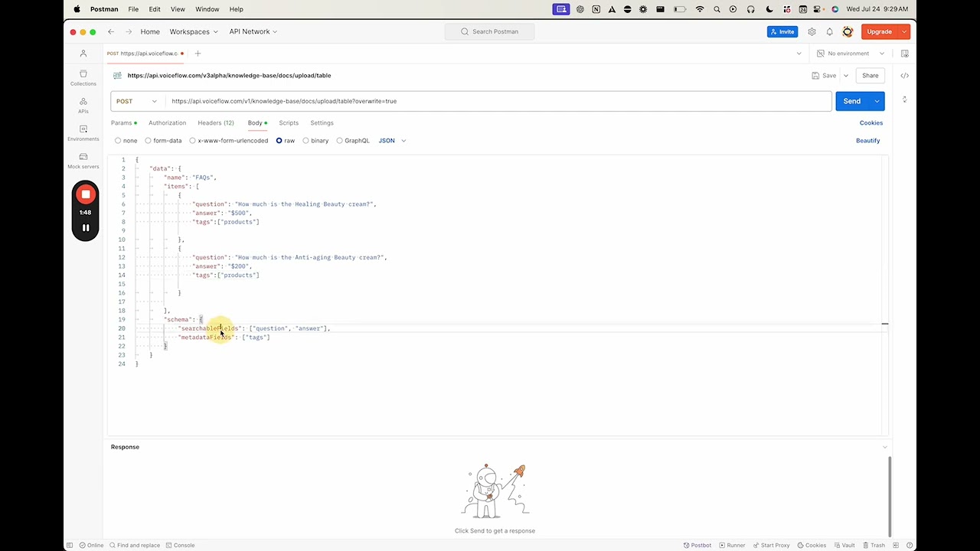The image size is (980, 551).
Task: Open the JSON format dropdown
Action: click(392, 141)
